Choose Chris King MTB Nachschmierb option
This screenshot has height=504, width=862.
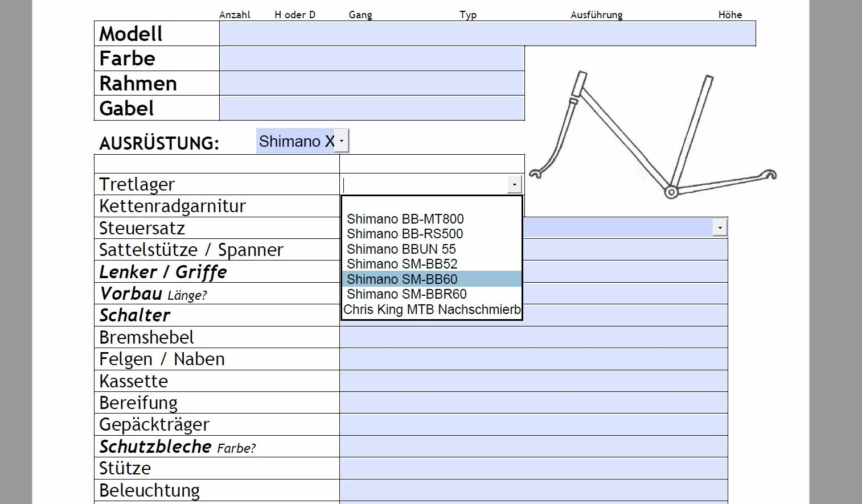[x=432, y=309]
